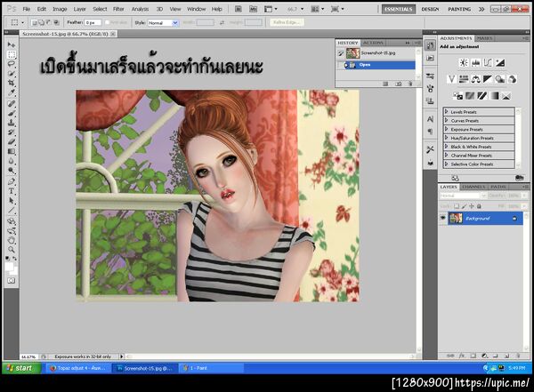Image resolution: width=534 pixels, height=392 pixels.
Task: Select the Eraser tool
Action: coord(12,141)
